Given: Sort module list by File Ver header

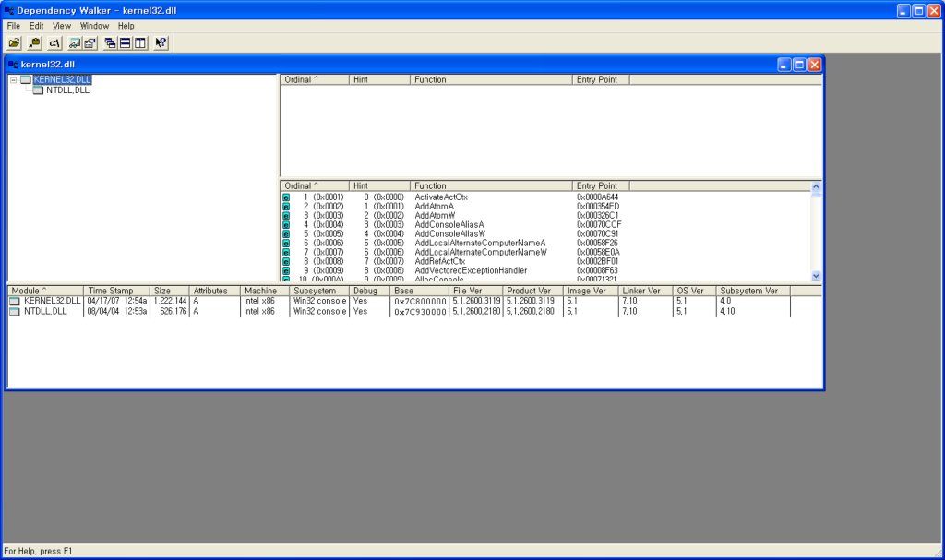Looking at the screenshot, I should click(475, 291).
